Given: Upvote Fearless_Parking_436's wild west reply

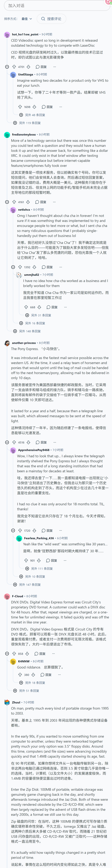Looking at the screenshot, I should click(x=26, y=560).
